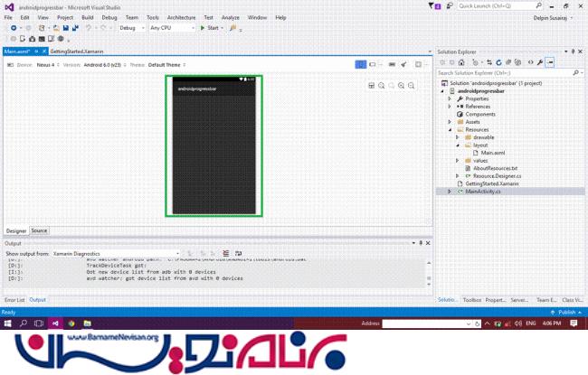Image resolution: width=588 pixels, height=375 pixels.
Task: Click the Undo arrow in the toolbar
Action: [x=89, y=28]
